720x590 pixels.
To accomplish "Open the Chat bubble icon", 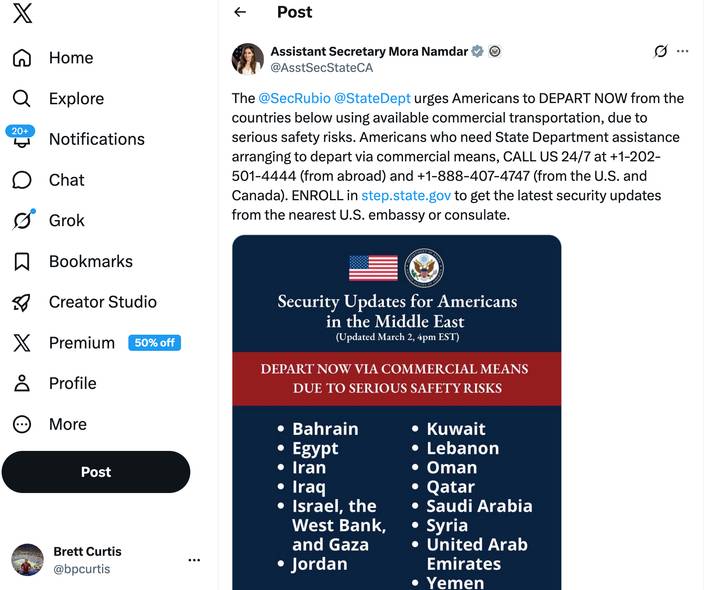I will pos(22,180).
